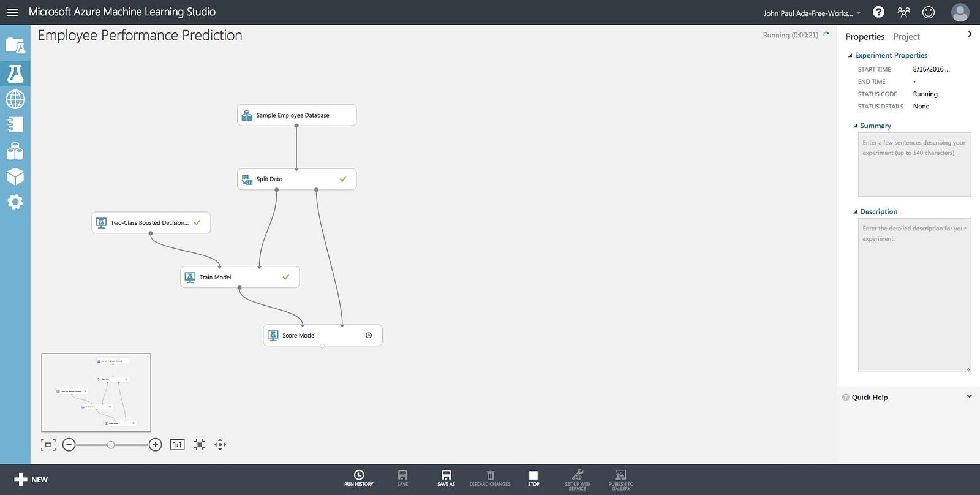This screenshot has height=495, width=980.
Task: Click the New plus button
Action: click(x=31, y=479)
